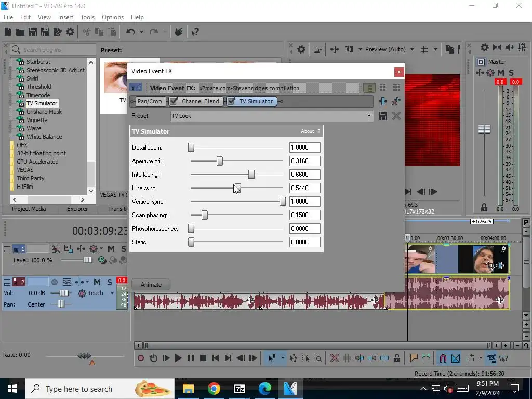This screenshot has width=532, height=399.
Task: Open Project Properties gear icon in toolbar
Action: coord(70,32)
